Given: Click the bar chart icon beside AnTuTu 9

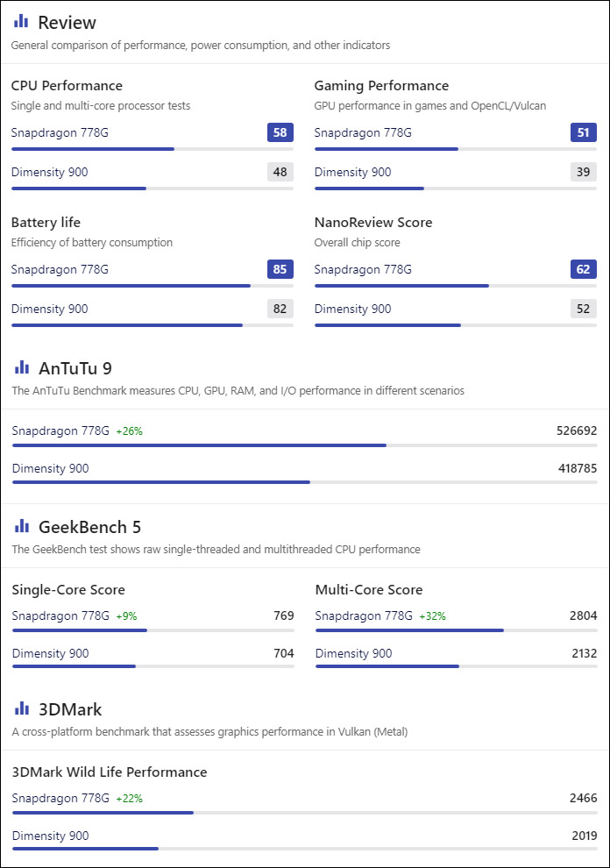Looking at the screenshot, I should coord(22,367).
